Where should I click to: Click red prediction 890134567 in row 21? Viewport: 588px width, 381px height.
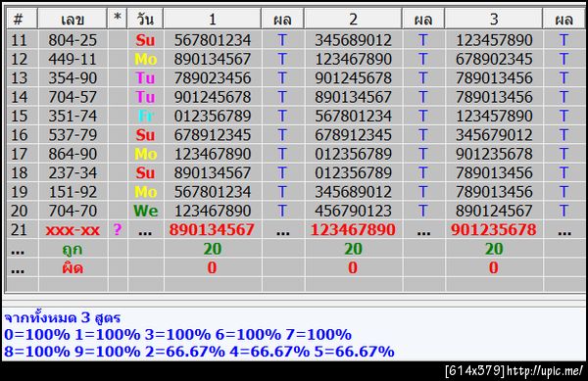click(212, 229)
